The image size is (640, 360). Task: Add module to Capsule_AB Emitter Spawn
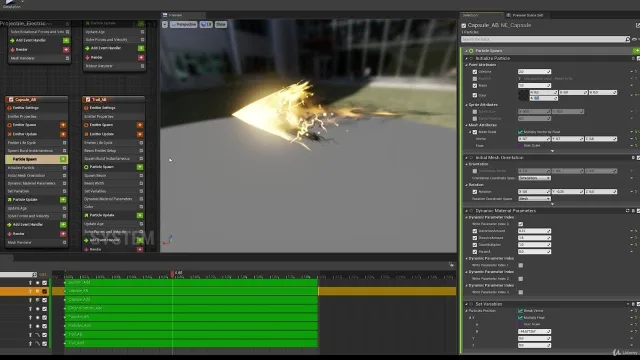coord(63,125)
